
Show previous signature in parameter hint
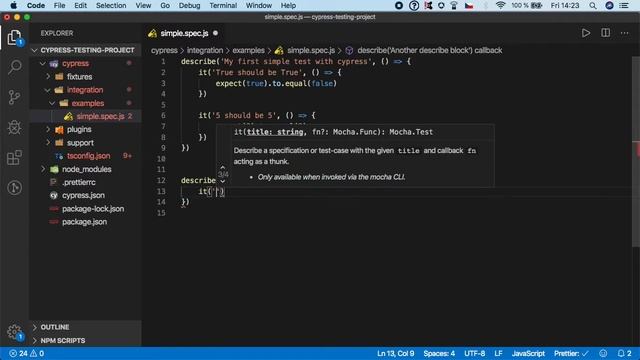pos(222,167)
